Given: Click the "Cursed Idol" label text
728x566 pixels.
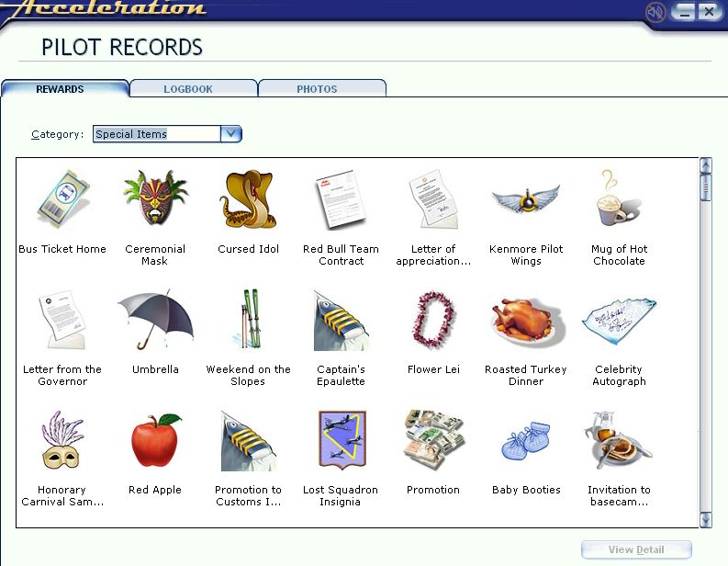Looking at the screenshot, I should (x=249, y=249).
